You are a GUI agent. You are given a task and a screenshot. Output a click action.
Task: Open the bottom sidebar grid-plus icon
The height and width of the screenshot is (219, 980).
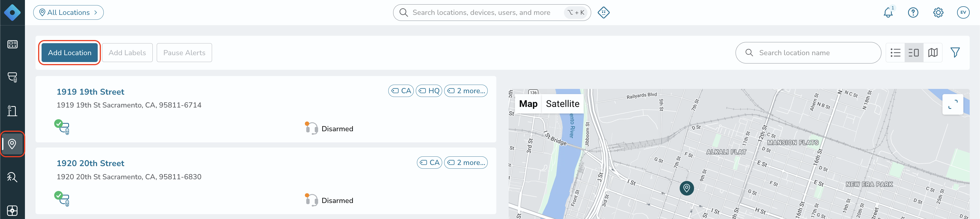coord(12,211)
